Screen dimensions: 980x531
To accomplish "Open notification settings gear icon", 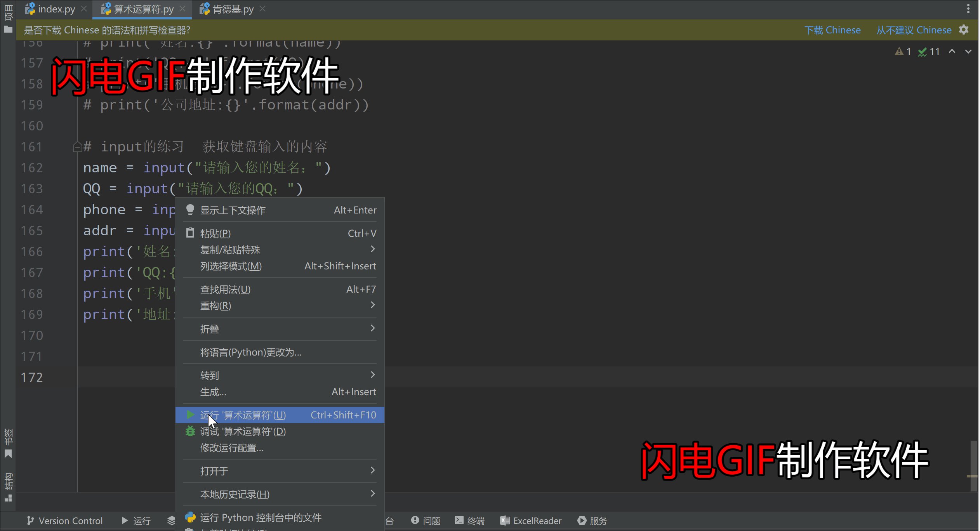I will 964,30.
